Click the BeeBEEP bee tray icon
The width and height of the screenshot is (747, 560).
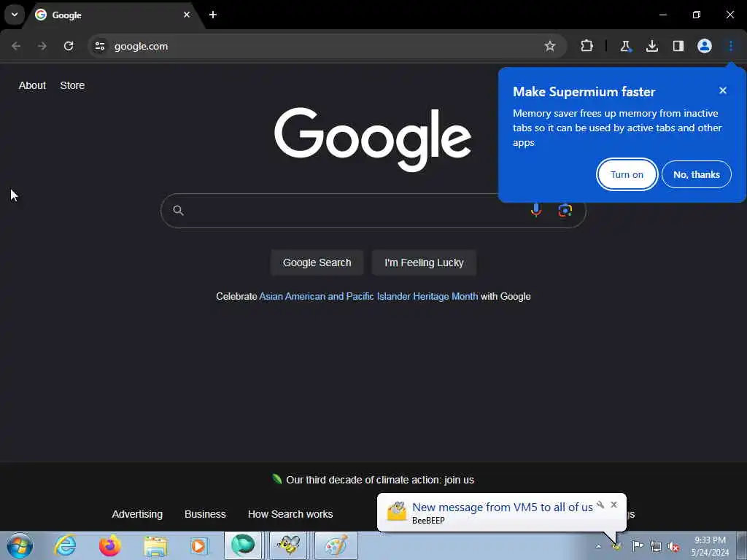coord(617,546)
